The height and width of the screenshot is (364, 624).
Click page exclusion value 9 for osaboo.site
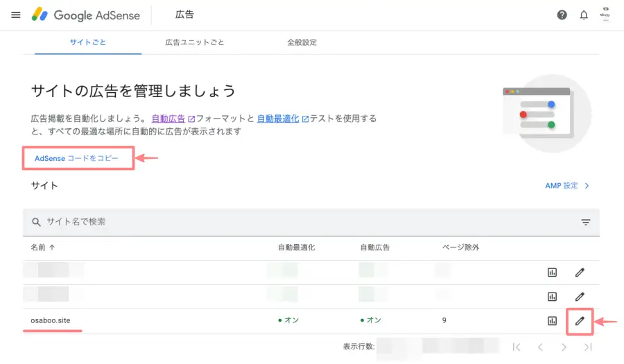444,320
